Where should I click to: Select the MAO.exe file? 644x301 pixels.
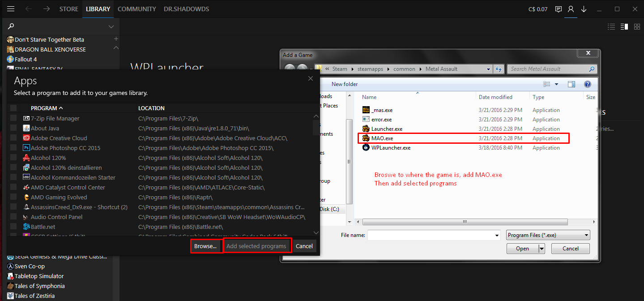[x=382, y=138]
